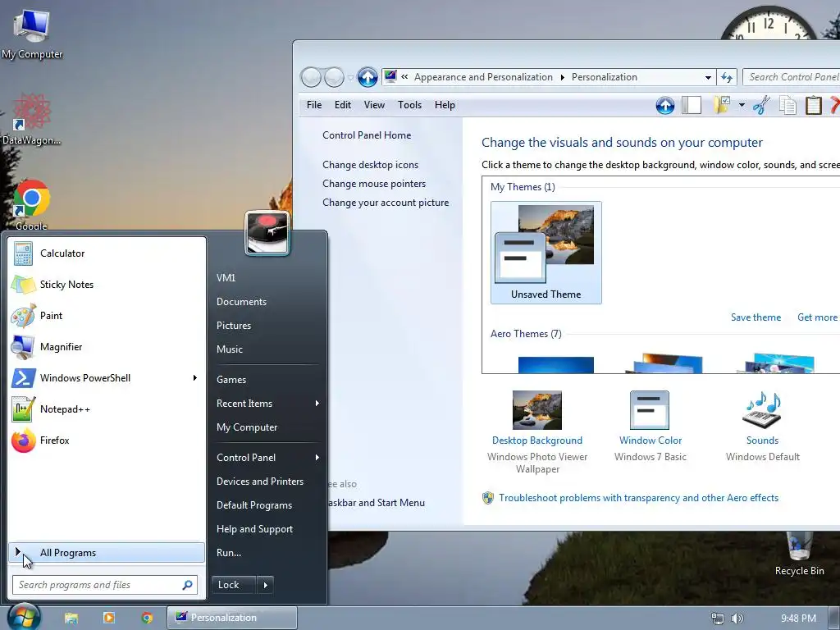
Task: Expand the Control Panel submenu arrow
Action: [317, 458]
